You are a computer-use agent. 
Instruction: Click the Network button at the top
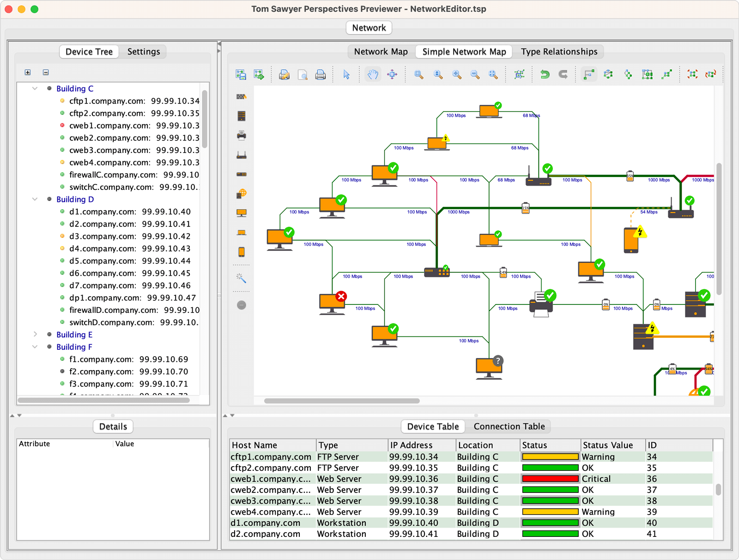pos(369,28)
